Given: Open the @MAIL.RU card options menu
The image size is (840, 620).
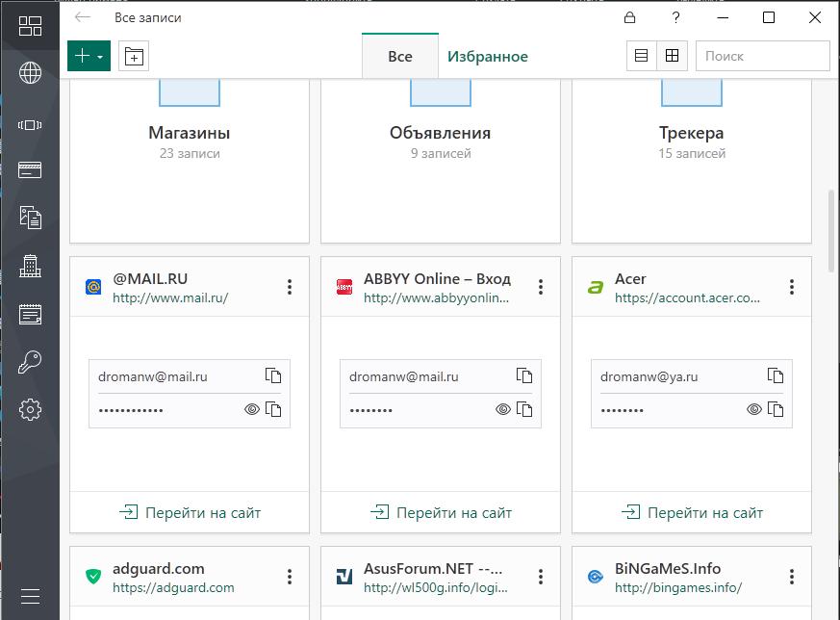Looking at the screenshot, I should (290, 287).
